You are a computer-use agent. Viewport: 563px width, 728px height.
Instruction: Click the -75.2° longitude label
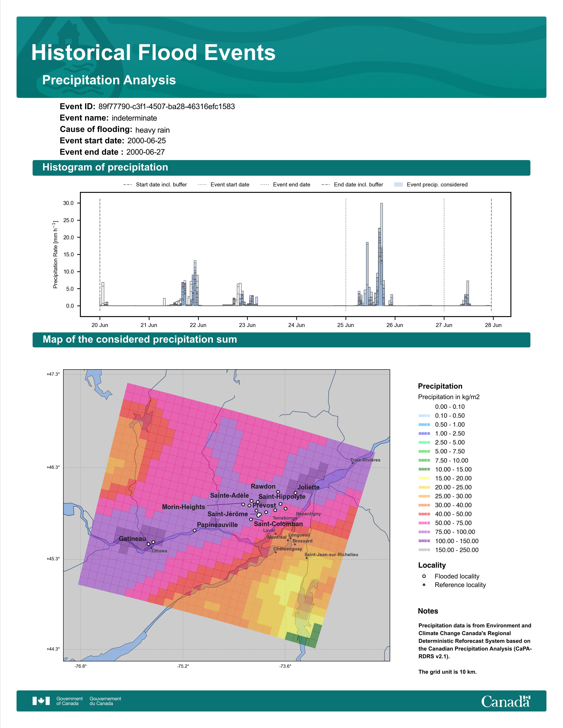point(183,666)
